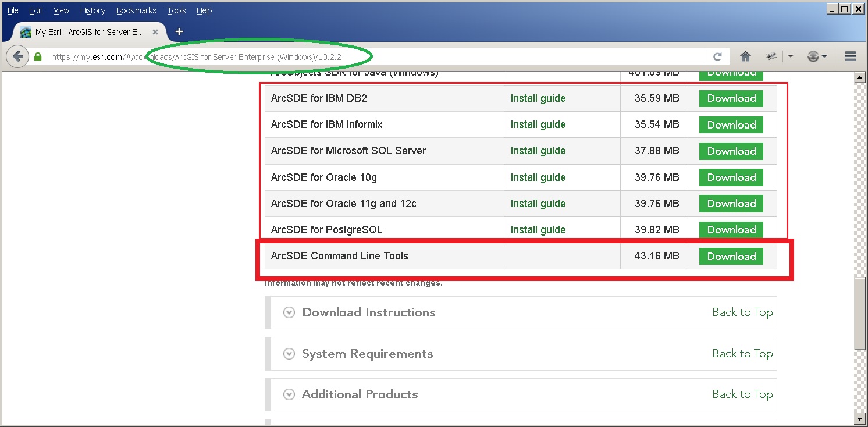868x427 pixels.
Task: Click the scrollbar up arrow
Action: [x=860, y=77]
